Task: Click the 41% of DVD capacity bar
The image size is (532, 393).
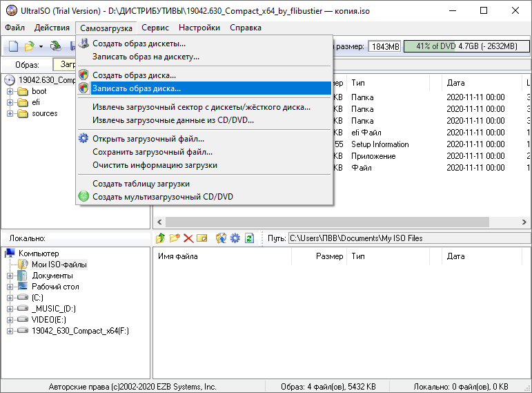Action: point(466,46)
